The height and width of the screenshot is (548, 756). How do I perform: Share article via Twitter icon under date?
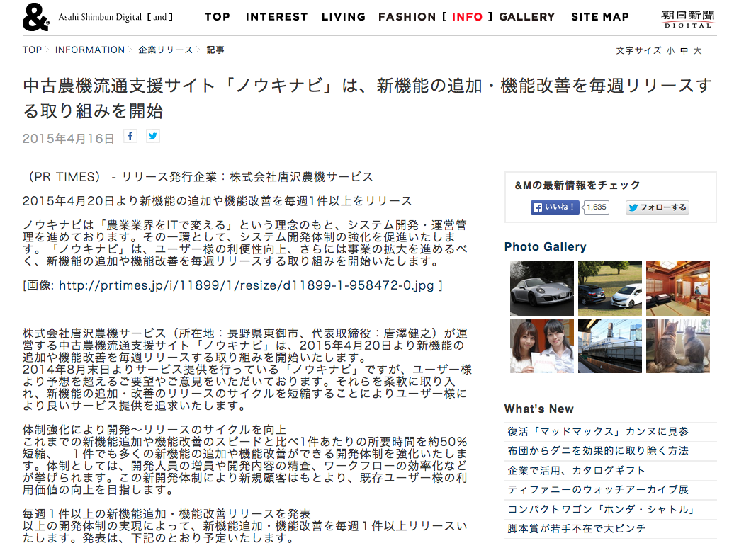tap(153, 137)
